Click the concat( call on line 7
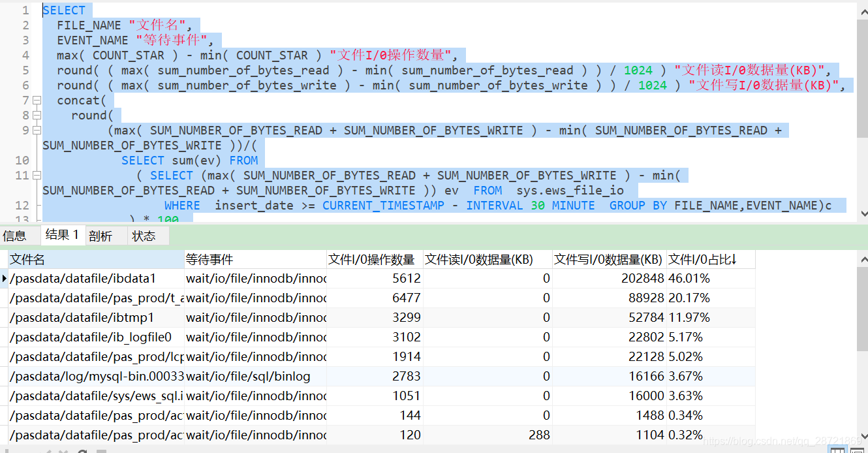Image resolution: width=868 pixels, height=453 pixels. [x=82, y=101]
